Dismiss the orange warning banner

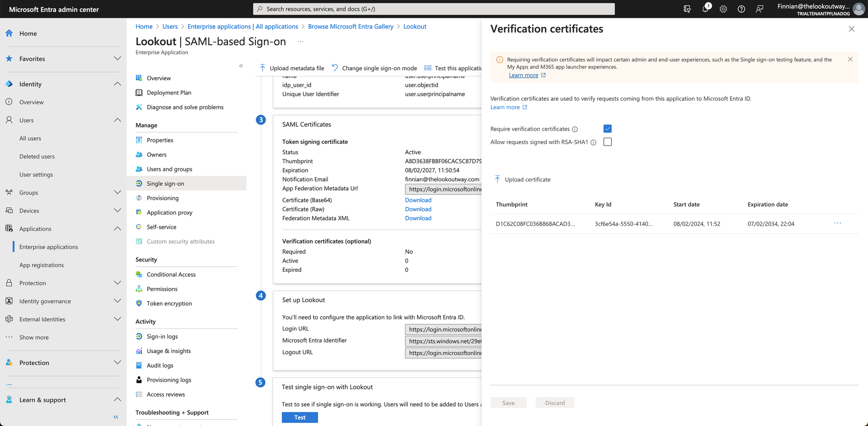coord(850,59)
